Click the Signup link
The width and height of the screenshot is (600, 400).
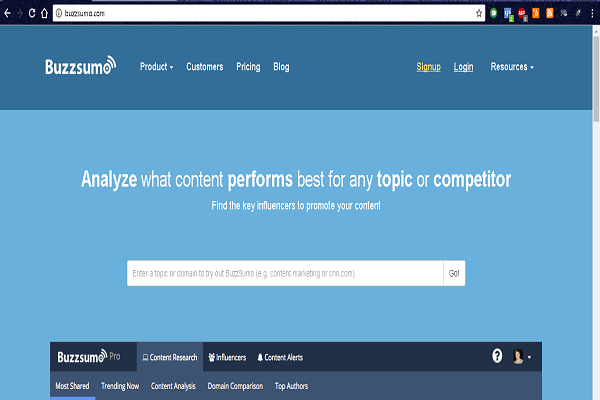click(x=429, y=67)
